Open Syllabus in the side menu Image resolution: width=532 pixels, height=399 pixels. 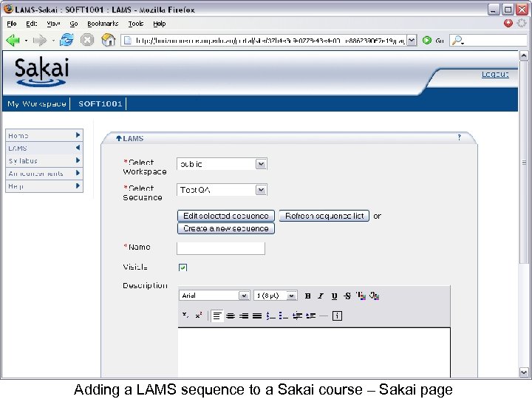(44, 160)
